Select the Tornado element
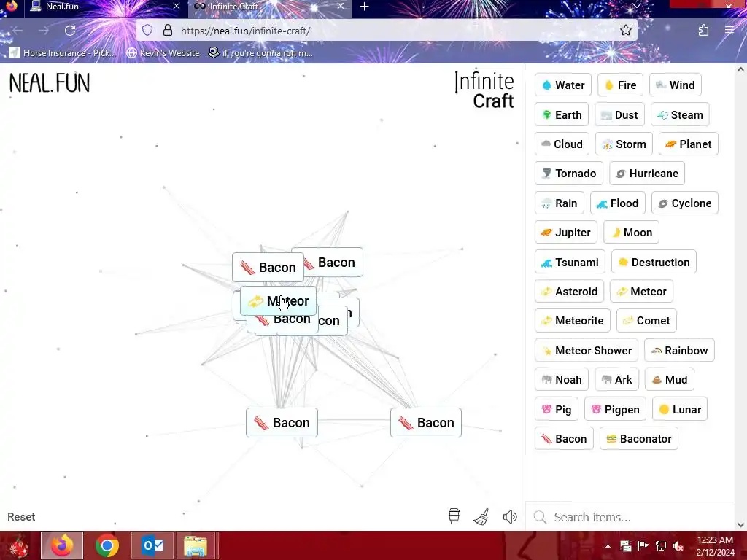The width and height of the screenshot is (747, 560). (x=569, y=174)
